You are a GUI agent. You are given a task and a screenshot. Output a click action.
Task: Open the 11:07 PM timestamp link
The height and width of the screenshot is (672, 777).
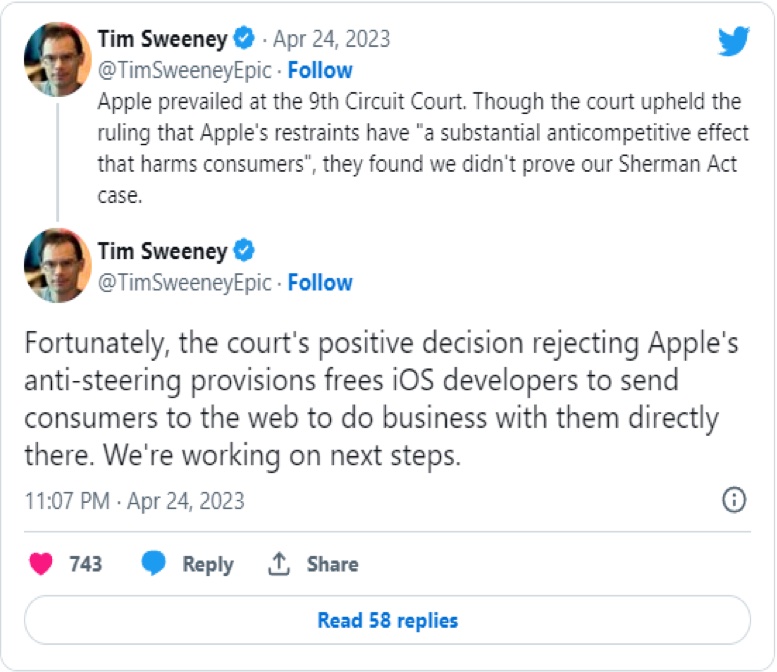134,501
